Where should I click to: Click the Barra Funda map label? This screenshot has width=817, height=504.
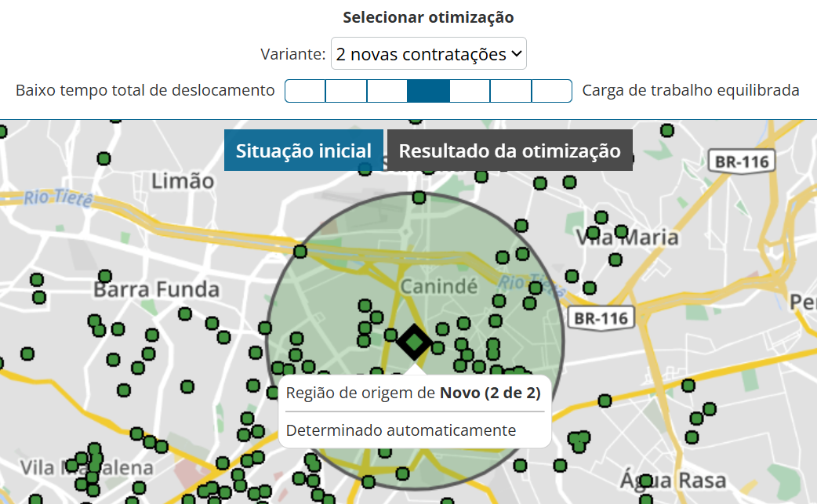click(156, 289)
